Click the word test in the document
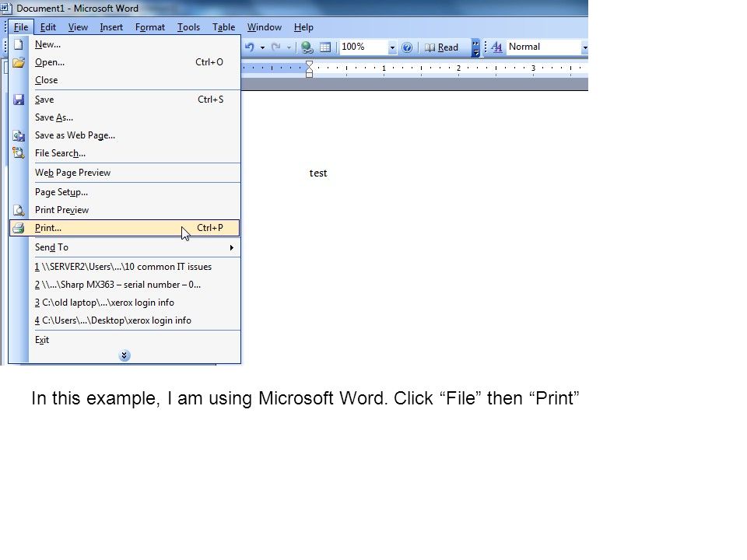The height and width of the screenshot is (560, 747). [318, 173]
